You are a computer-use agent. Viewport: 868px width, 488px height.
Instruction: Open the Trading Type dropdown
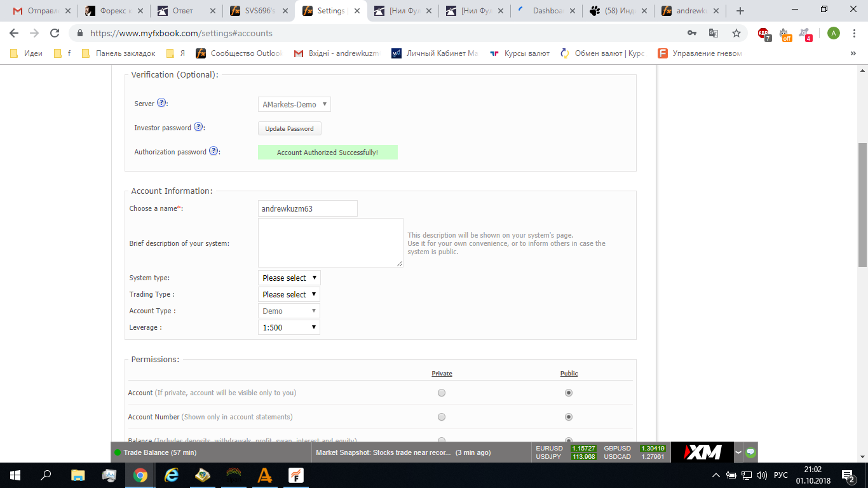coord(289,294)
